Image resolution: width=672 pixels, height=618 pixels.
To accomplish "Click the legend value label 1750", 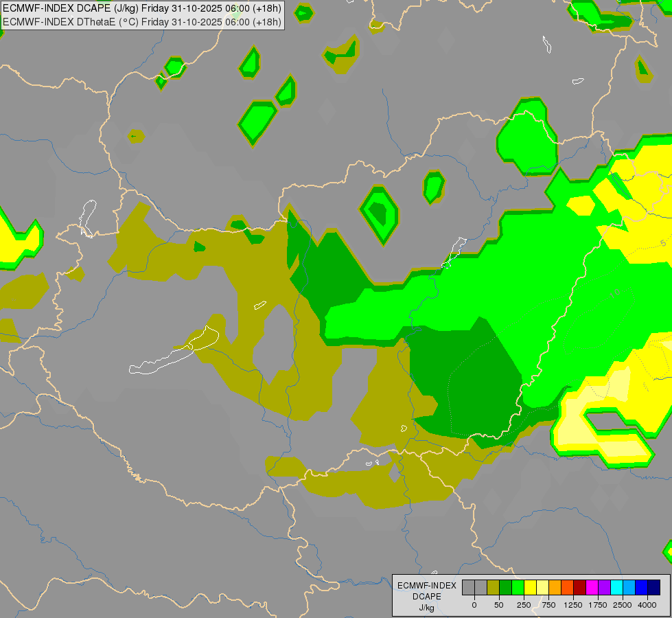I will tap(598, 605).
